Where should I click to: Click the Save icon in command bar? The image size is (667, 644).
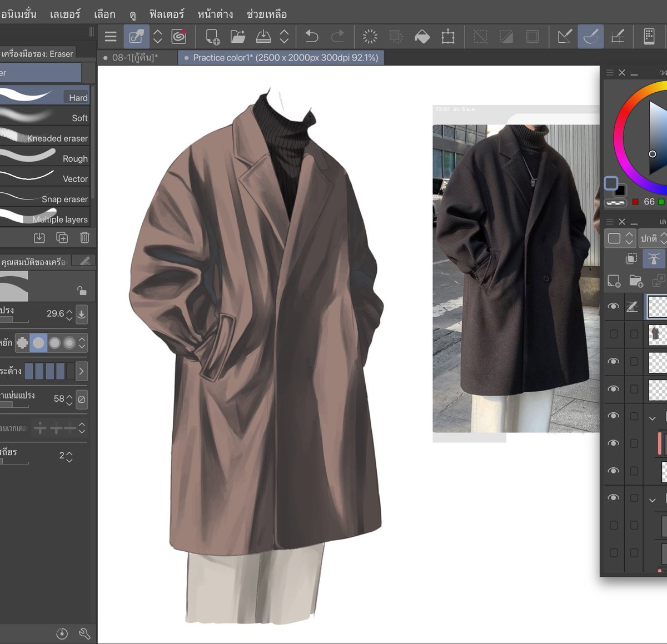coord(263,37)
